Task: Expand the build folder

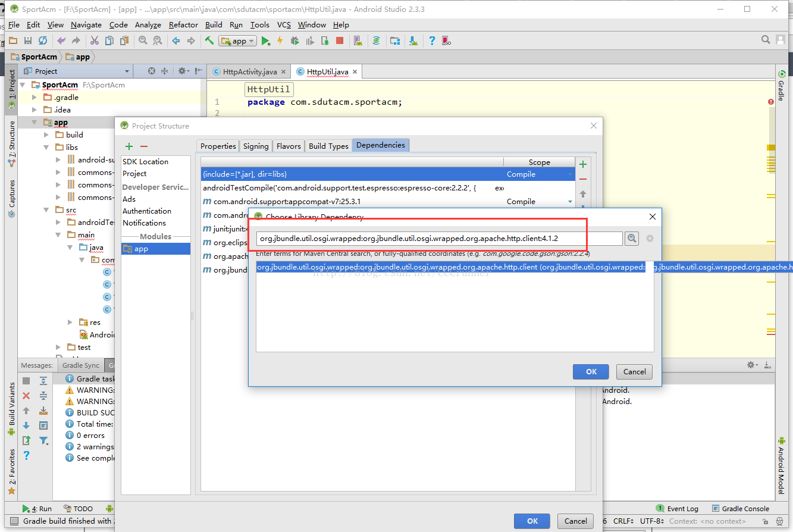Action: (46, 135)
